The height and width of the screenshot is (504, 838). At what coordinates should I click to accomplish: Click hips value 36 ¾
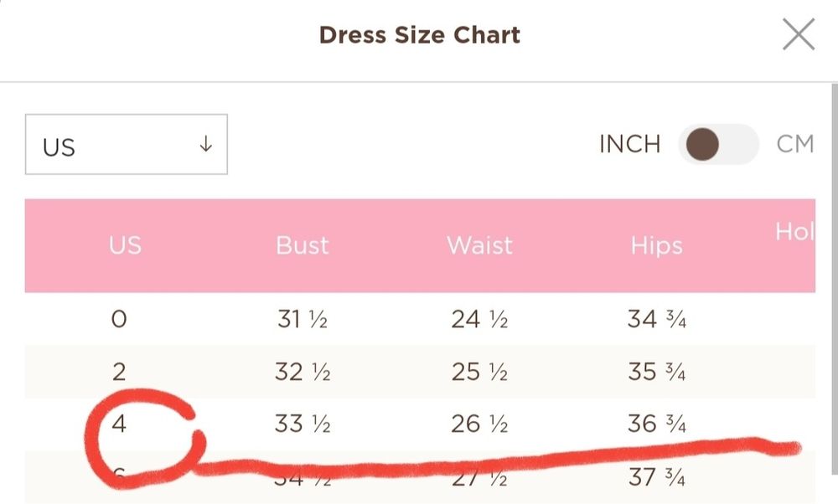(656, 424)
